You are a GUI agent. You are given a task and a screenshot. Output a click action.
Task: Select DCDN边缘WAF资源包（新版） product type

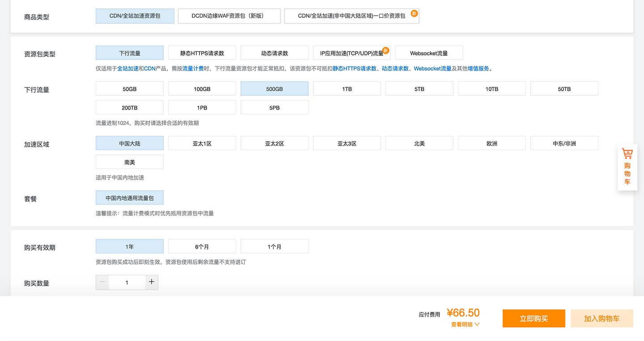[229, 16]
